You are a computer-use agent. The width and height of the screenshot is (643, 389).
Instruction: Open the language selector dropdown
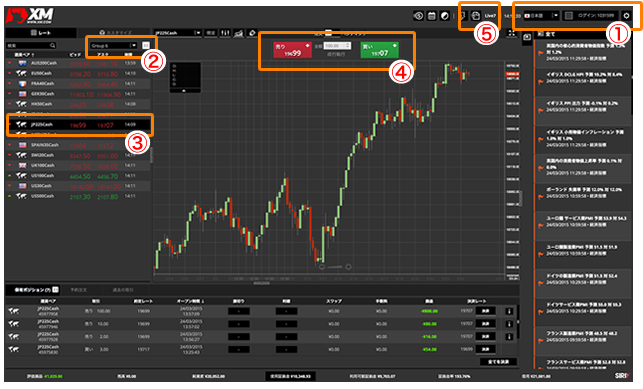(541, 16)
